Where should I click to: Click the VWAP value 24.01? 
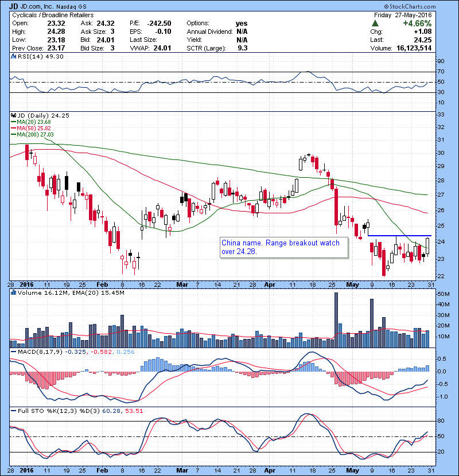(162, 48)
